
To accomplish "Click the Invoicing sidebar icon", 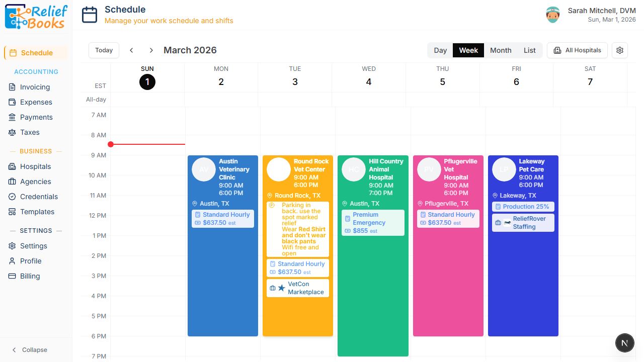I will coord(12,87).
